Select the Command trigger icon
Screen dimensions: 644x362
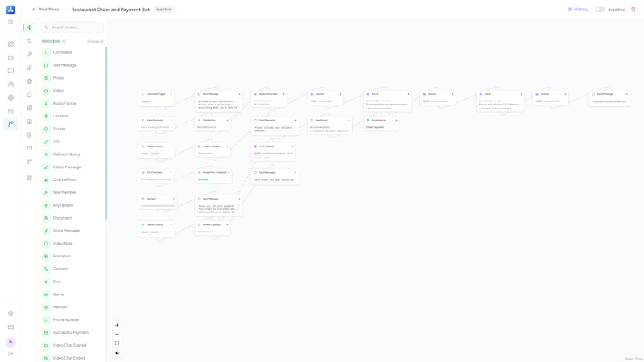pyautogui.click(x=46, y=52)
